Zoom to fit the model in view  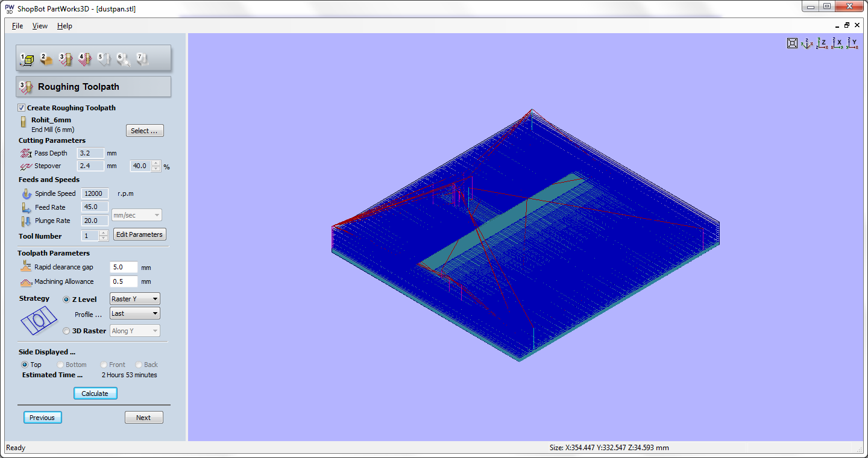click(793, 43)
